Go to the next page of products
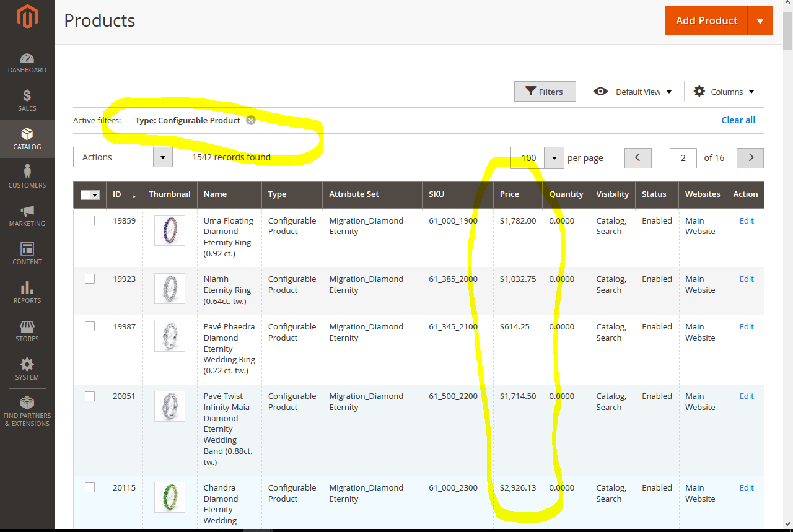This screenshot has width=793, height=532. [750, 158]
